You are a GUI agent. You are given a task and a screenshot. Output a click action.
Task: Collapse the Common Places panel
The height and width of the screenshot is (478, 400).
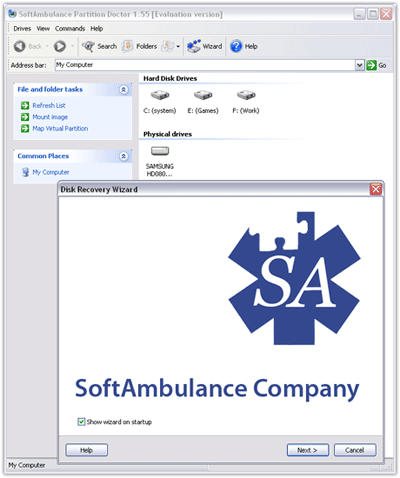124,156
